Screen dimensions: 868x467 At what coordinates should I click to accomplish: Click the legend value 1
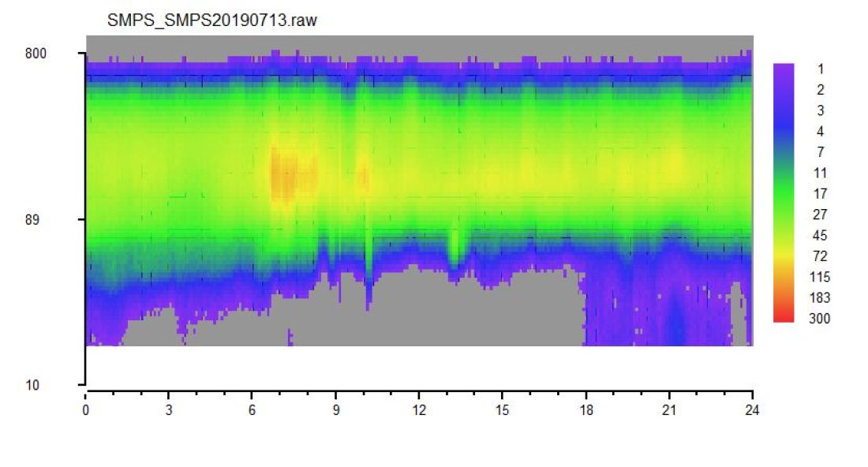coord(821,69)
